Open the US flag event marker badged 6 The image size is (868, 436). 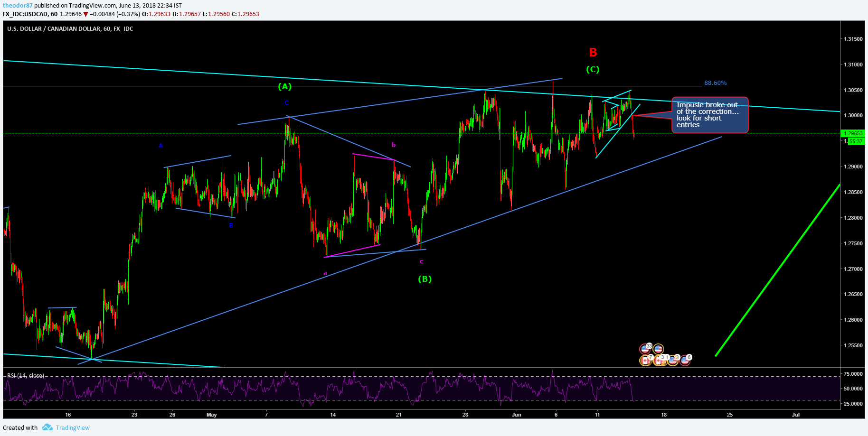click(685, 361)
